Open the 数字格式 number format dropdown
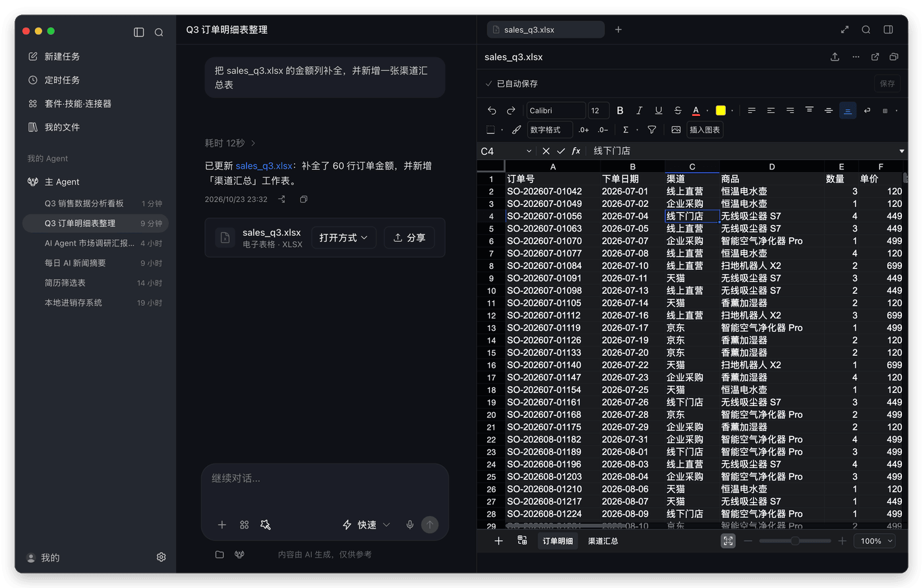This screenshot has height=588, width=923. (x=550, y=130)
